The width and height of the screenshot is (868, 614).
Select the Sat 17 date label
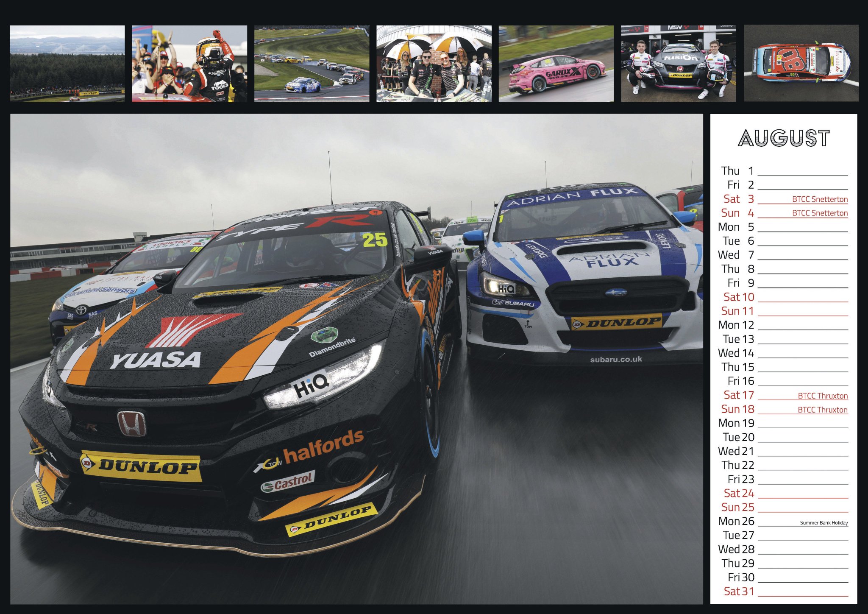(x=738, y=395)
